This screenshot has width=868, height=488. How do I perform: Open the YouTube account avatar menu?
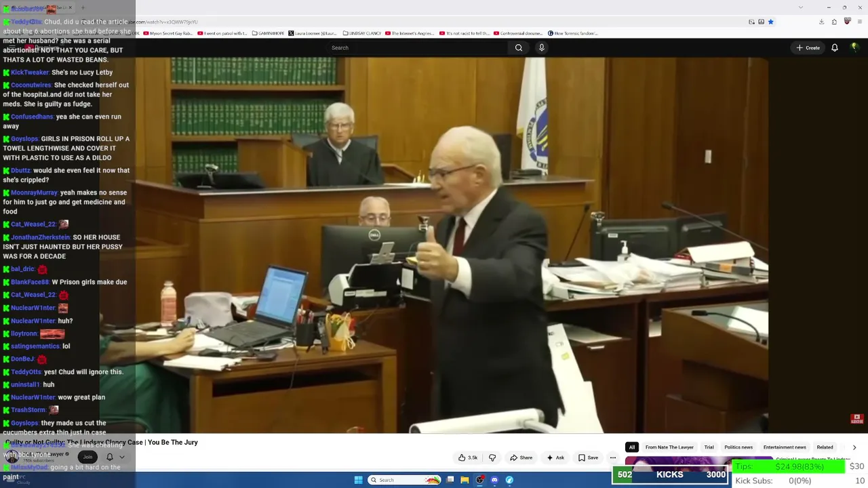(854, 47)
